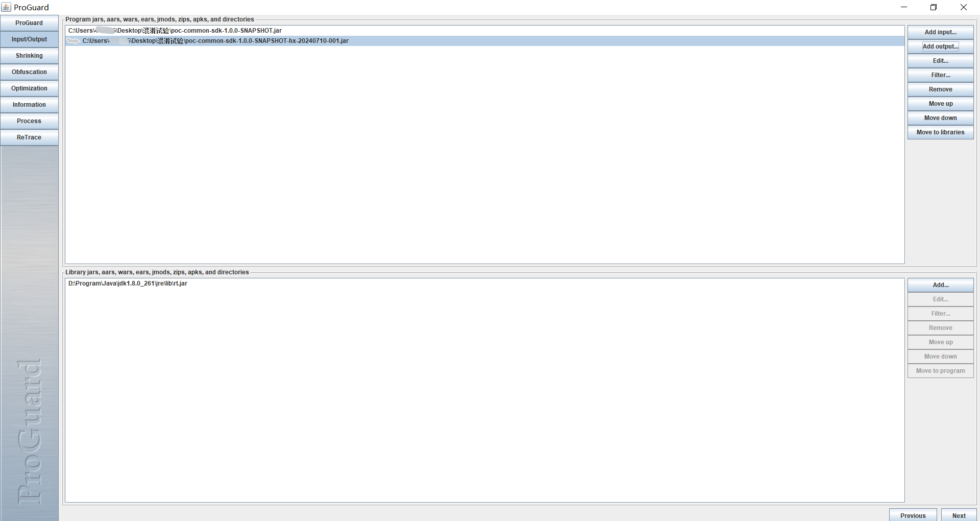Remove the selected program jar
The width and height of the screenshot is (980, 521).
coord(940,89)
